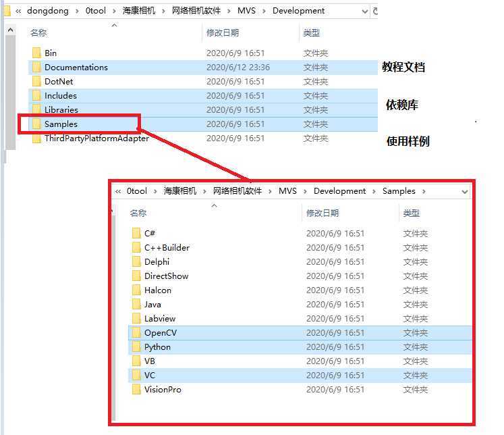
Task: Select the Includes folder name
Action: tap(61, 95)
